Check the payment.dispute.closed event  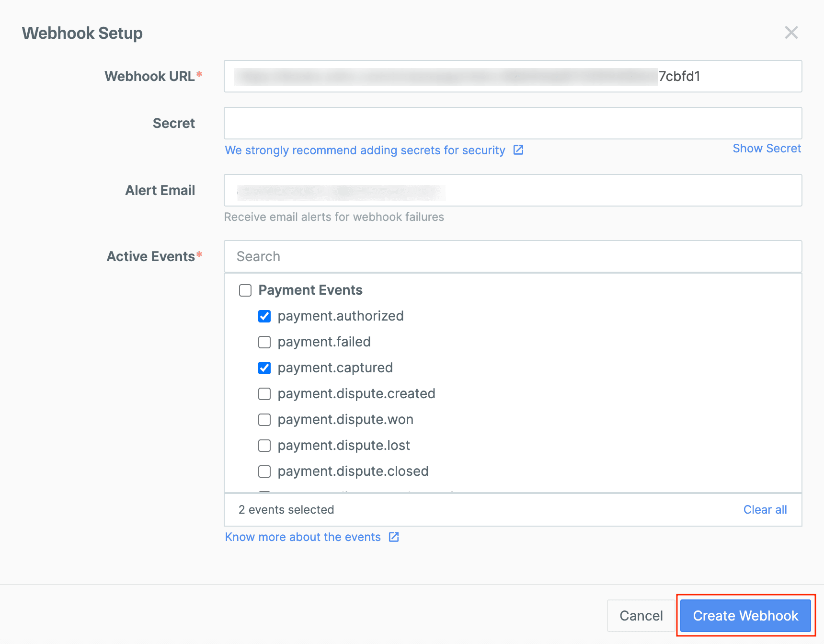(264, 471)
